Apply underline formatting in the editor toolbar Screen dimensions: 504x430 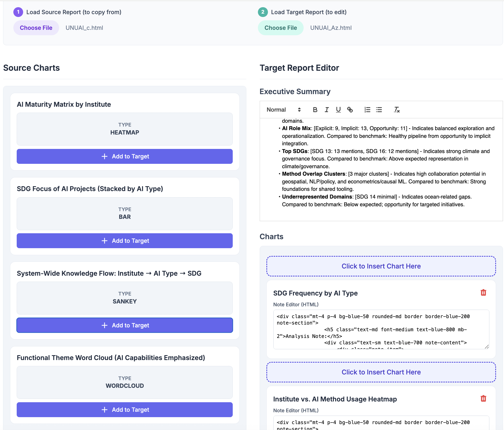(x=338, y=110)
